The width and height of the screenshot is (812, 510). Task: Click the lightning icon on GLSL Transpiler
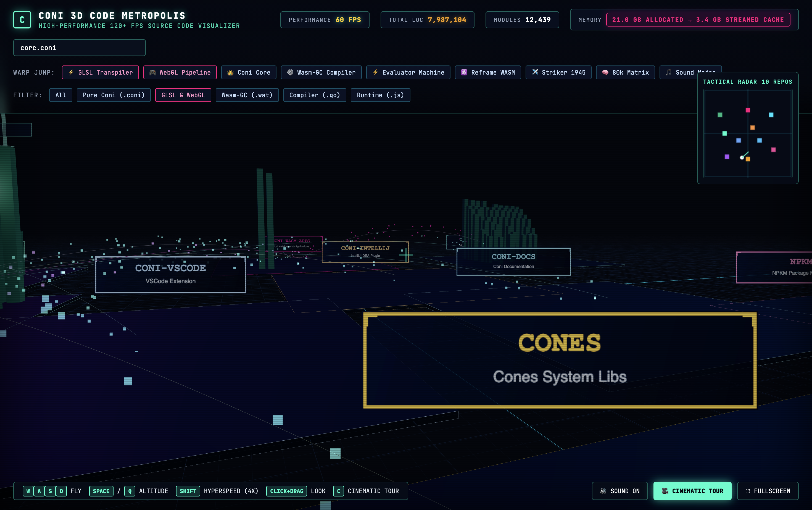(x=71, y=72)
